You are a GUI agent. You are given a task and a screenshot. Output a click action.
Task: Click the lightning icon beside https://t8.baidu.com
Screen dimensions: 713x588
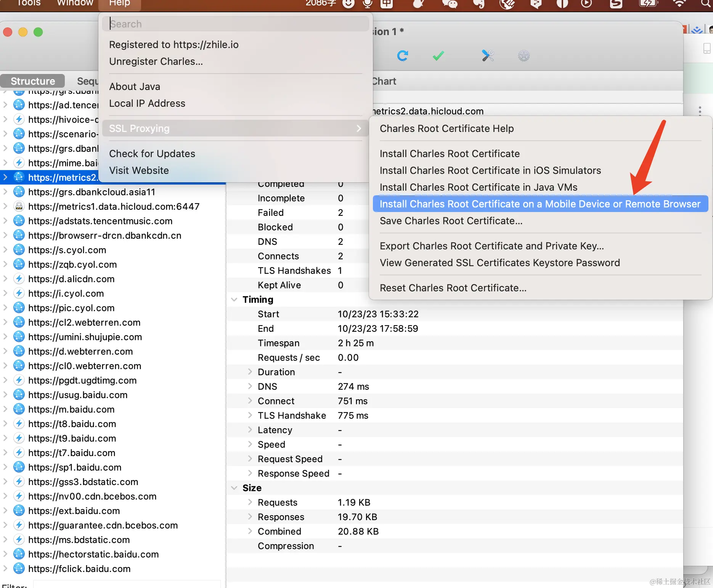19,424
